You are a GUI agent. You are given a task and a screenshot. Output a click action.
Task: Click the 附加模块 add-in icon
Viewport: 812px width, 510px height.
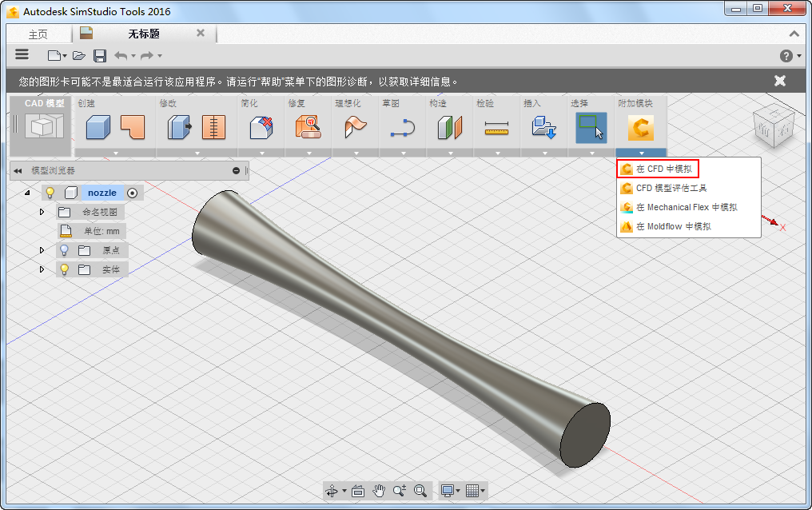click(x=641, y=128)
